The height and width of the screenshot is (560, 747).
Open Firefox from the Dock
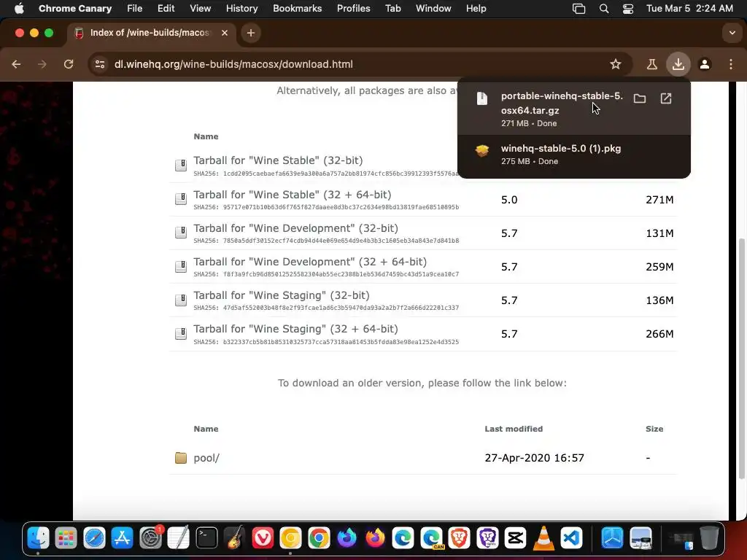(375, 538)
